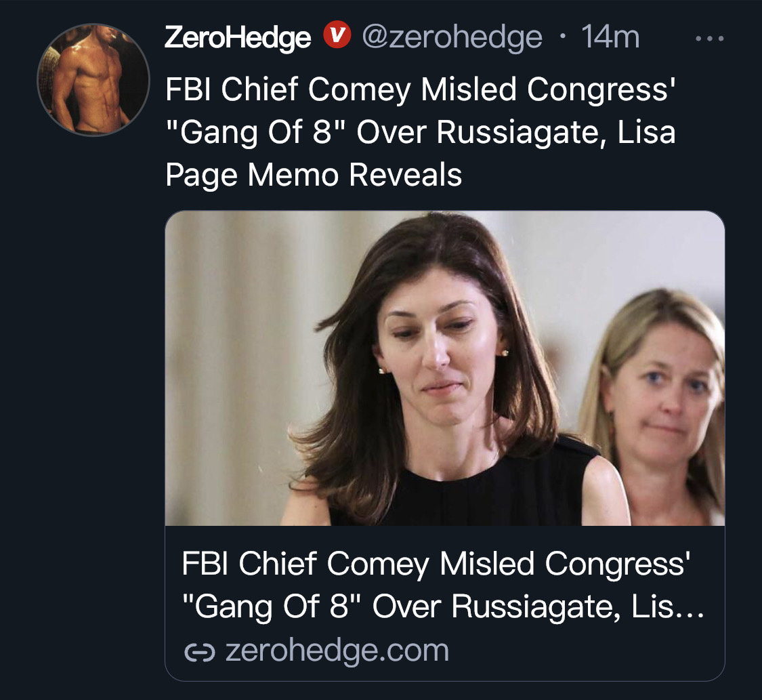The height and width of the screenshot is (700, 762).
Task: Click the red verified badge
Action: click(x=337, y=35)
